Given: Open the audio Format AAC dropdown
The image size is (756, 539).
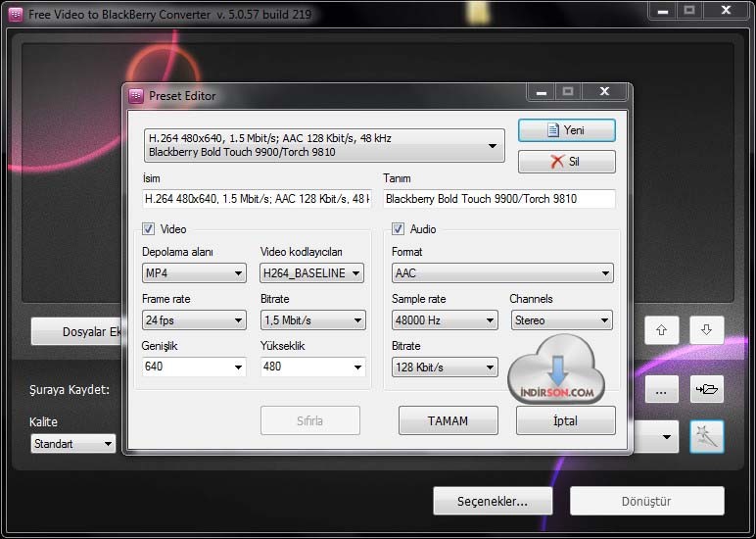Looking at the screenshot, I should 502,273.
